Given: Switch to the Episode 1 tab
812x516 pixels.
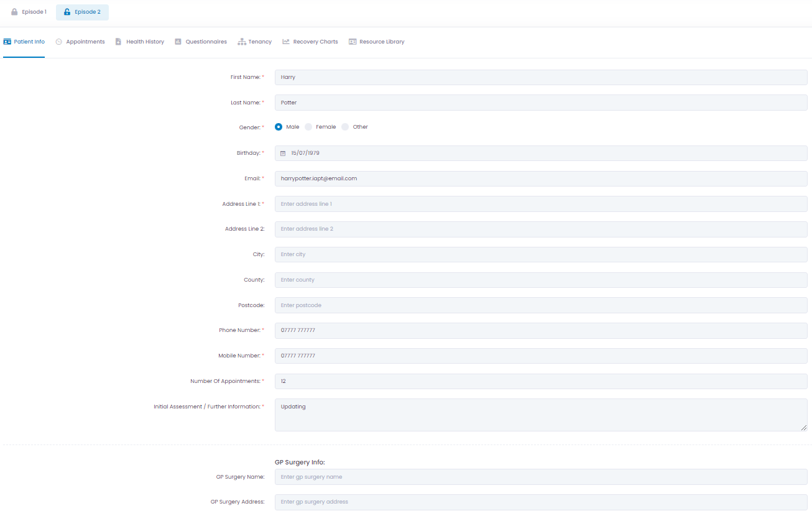Looking at the screenshot, I should [x=29, y=12].
